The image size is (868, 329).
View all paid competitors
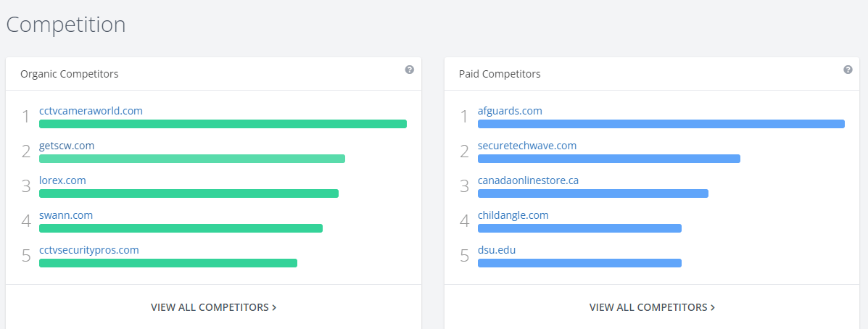[x=652, y=307]
